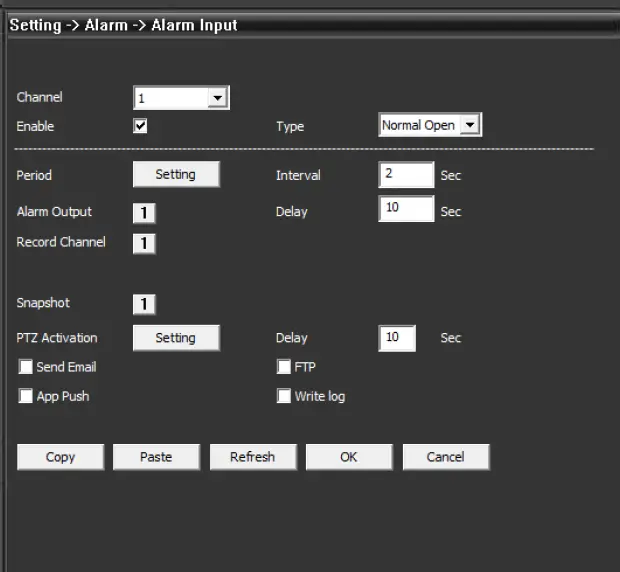
Task: Check the FTP option
Action: pyautogui.click(x=284, y=367)
